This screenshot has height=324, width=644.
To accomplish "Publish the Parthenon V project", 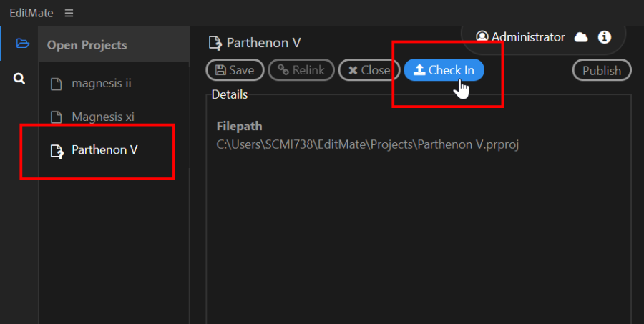I will (x=602, y=71).
